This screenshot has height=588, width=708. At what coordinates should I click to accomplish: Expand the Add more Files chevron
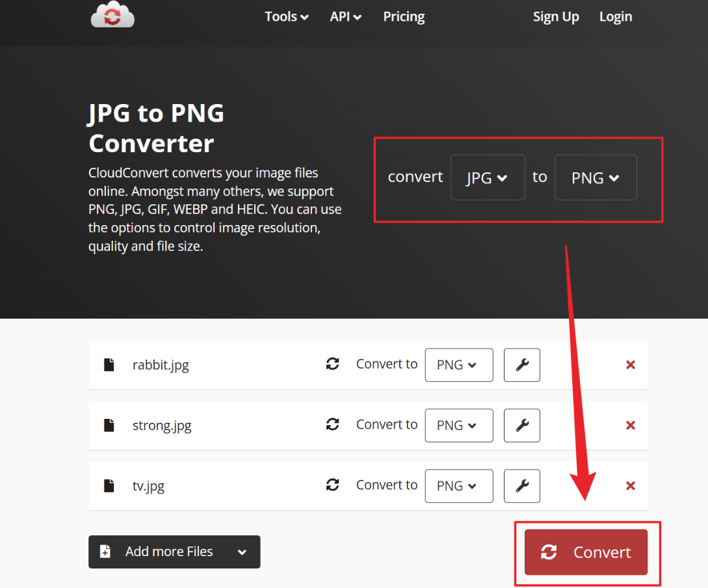coord(242,552)
